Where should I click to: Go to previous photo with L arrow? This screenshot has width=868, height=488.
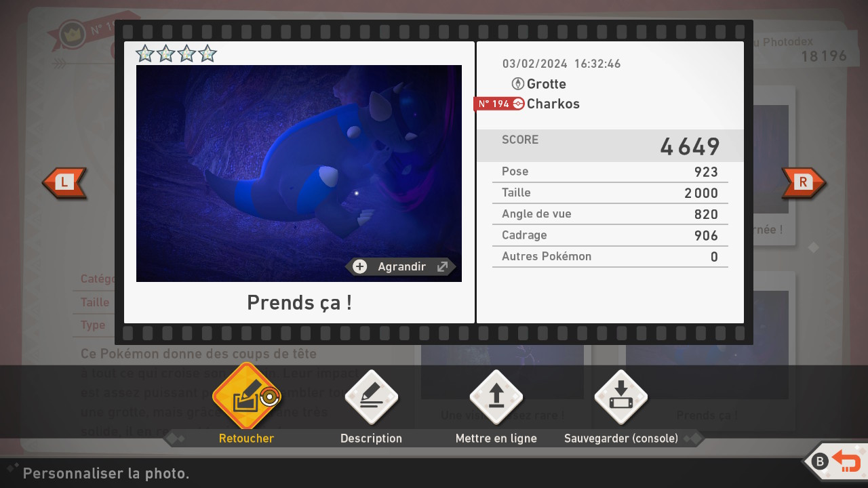[64, 182]
